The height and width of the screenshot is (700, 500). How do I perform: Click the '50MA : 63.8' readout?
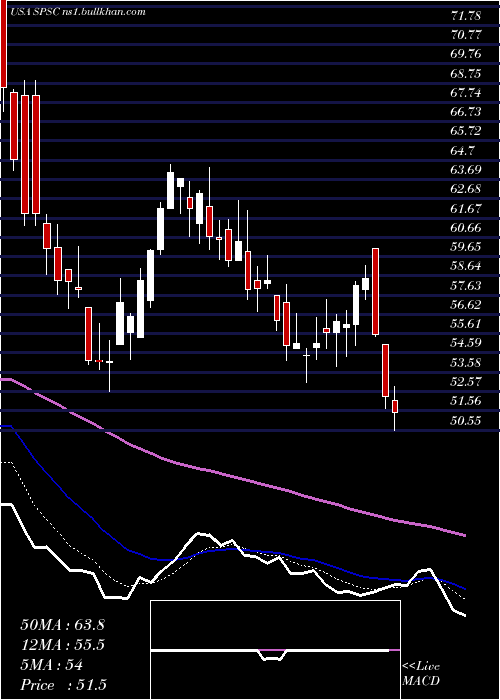(x=62, y=625)
